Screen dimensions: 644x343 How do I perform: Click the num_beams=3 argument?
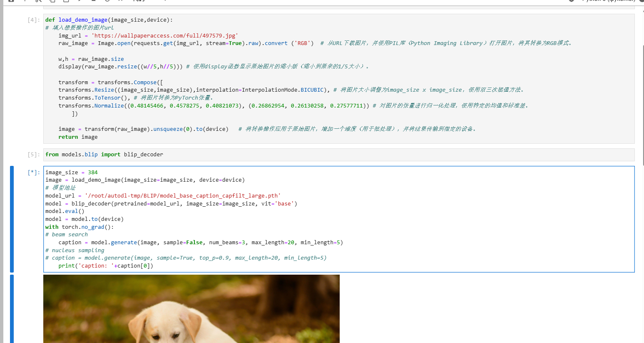227,243
